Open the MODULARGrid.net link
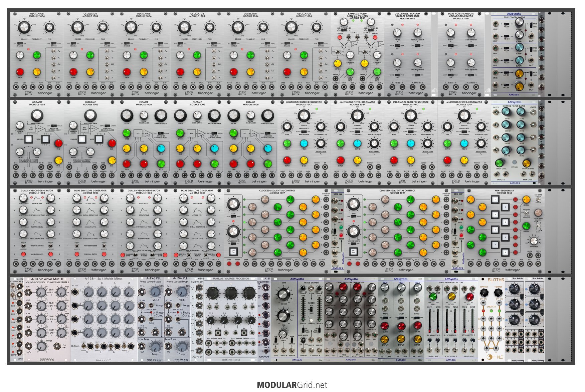Viewport: 585px width, 392px height. (292, 385)
